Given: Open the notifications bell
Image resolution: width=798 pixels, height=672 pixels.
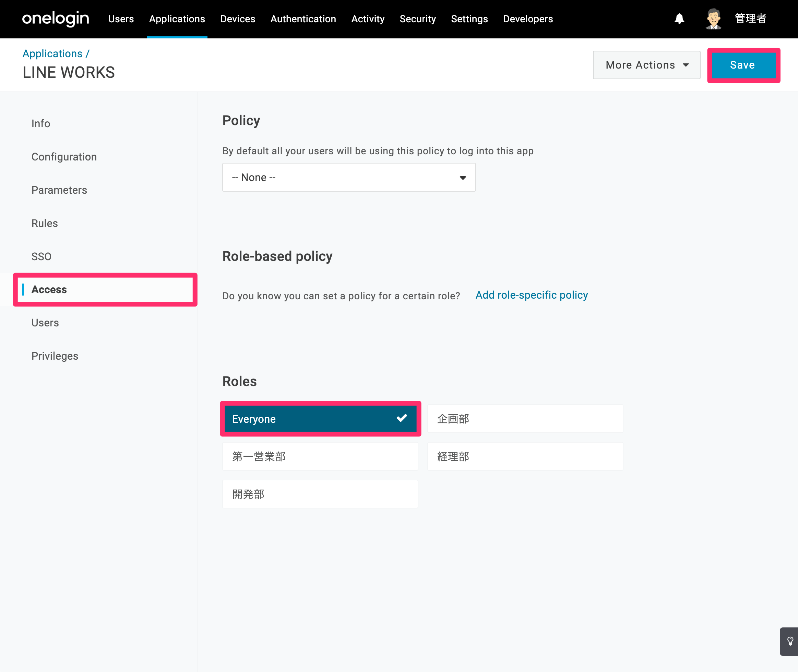Looking at the screenshot, I should (679, 19).
